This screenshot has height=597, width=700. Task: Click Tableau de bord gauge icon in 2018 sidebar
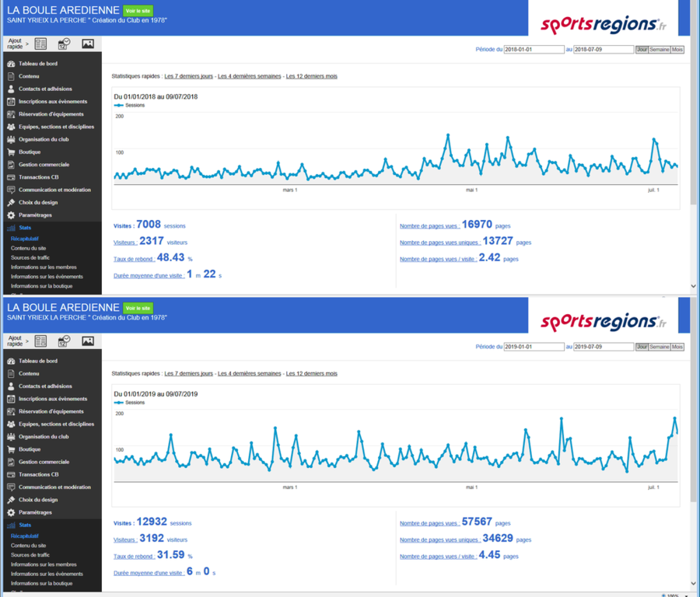pyautogui.click(x=11, y=64)
